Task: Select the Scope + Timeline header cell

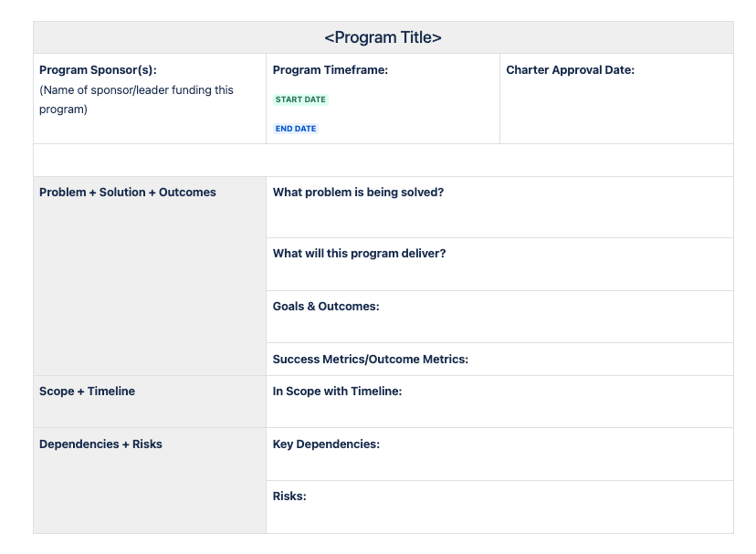Action: [x=150, y=402]
